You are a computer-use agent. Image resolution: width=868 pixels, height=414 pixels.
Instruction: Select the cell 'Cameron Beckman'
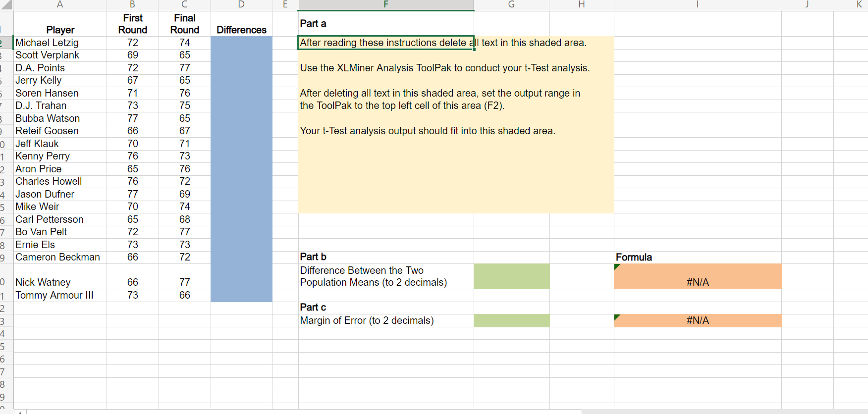point(60,257)
